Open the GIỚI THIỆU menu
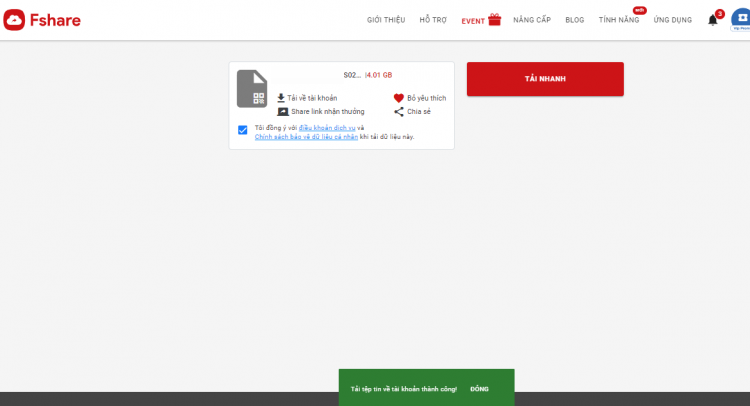The image size is (750, 406). (386, 20)
